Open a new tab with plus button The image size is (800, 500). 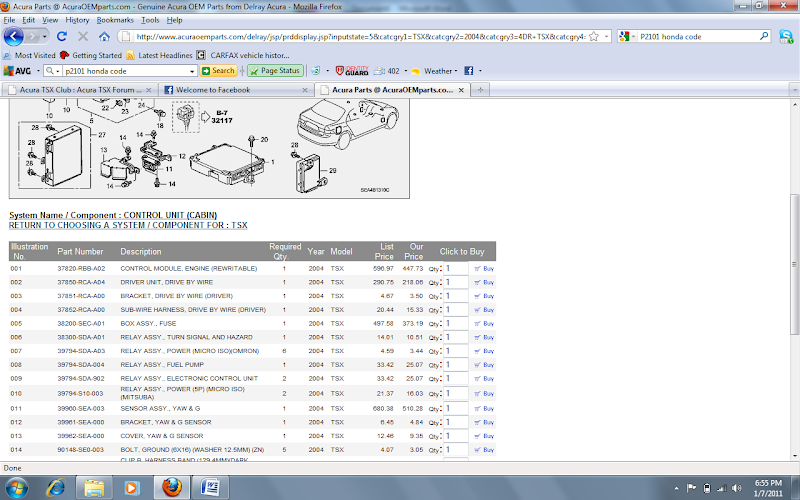point(480,90)
